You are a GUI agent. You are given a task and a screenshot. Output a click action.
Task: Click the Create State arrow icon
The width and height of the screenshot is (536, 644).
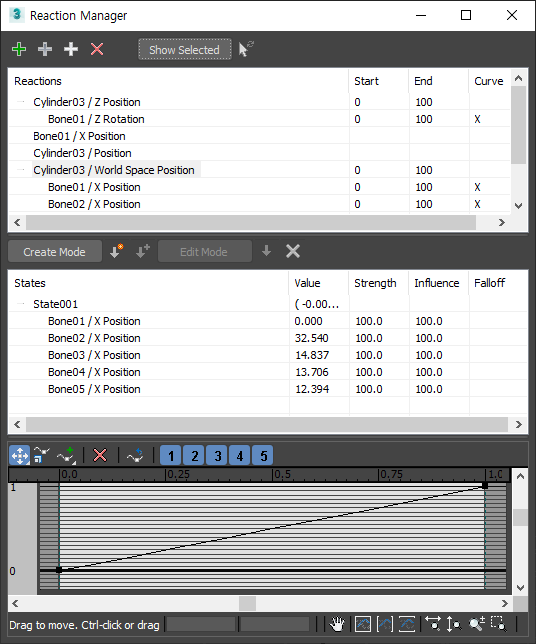coord(117,251)
